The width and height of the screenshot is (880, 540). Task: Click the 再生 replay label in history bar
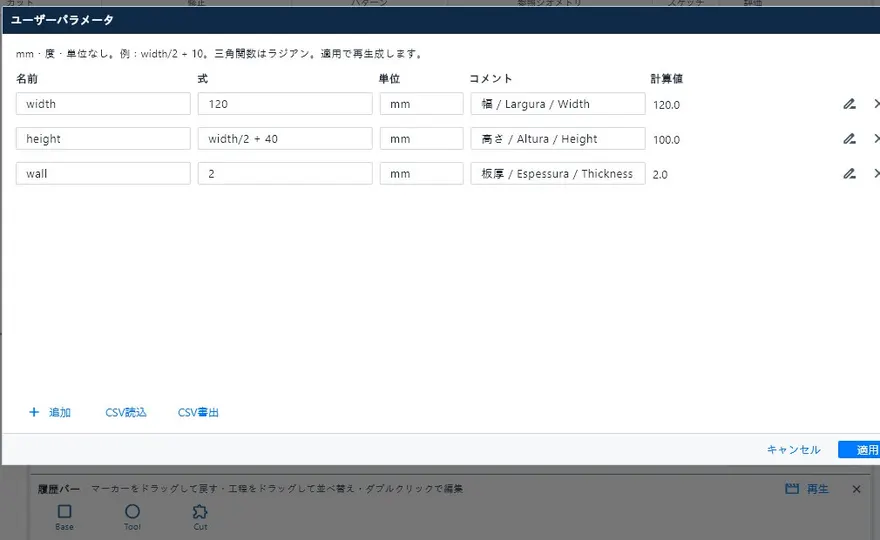pos(818,489)
